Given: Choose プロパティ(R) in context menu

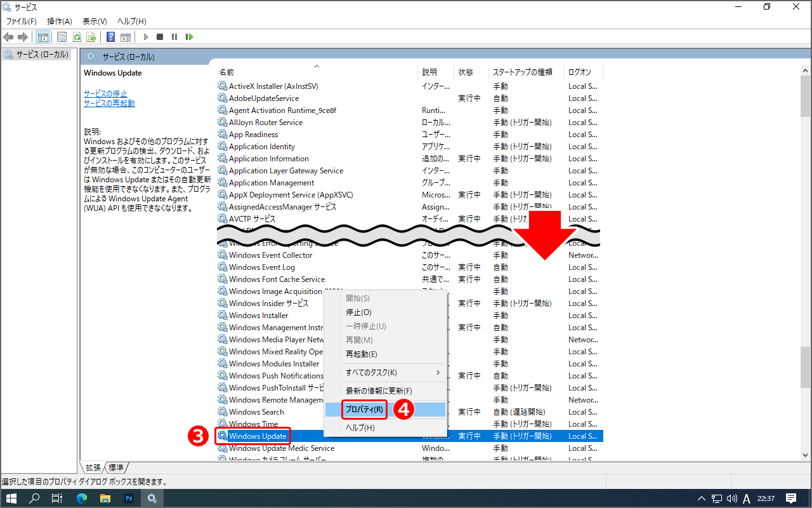Looking at the screenshot, I should (x=386, y=410).
